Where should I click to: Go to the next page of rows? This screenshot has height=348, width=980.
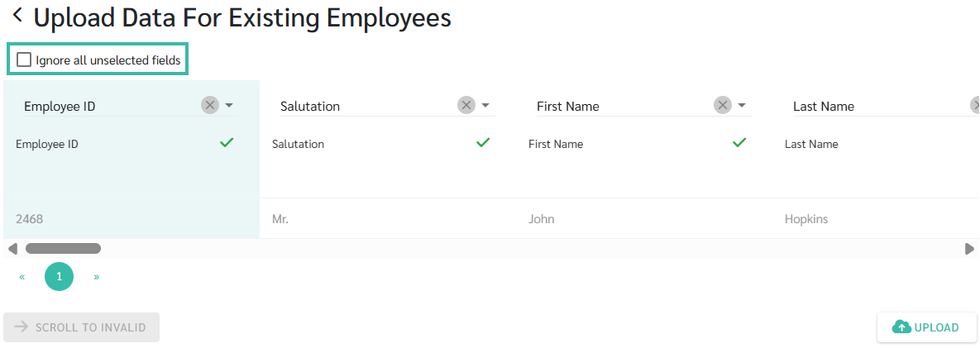(x=97, y=277)
